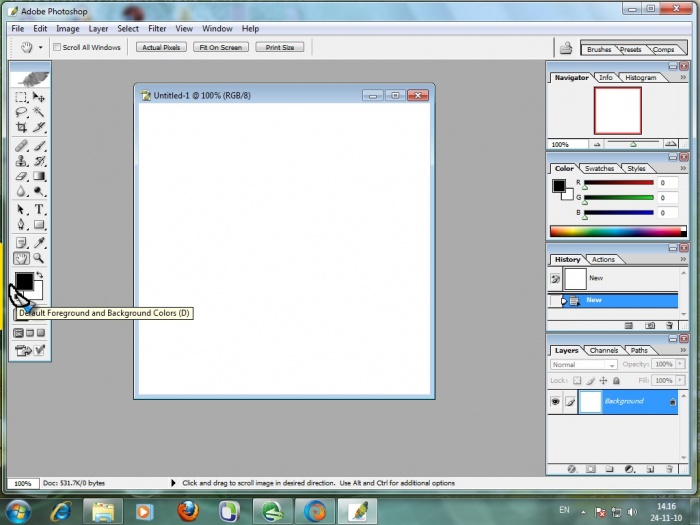Open the Normal blend mode dropdown
Image resolution: width=700 pixels, height=525 pixels.
[583, 365]
